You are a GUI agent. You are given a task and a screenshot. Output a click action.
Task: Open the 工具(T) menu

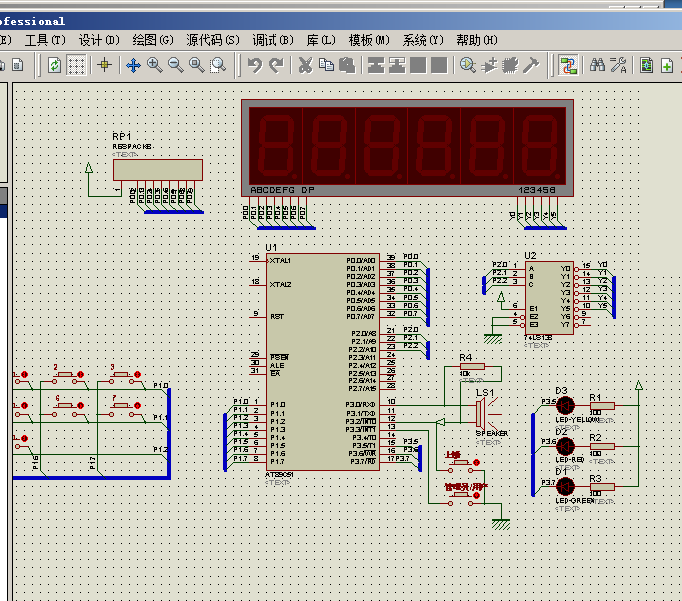tap(45, 40)
